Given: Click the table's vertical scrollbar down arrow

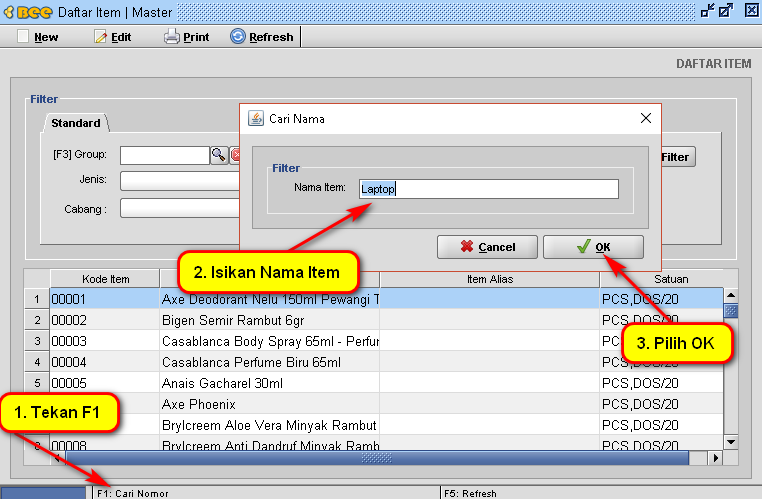Looking at the screenshot, I should click(x=730, y=441).
